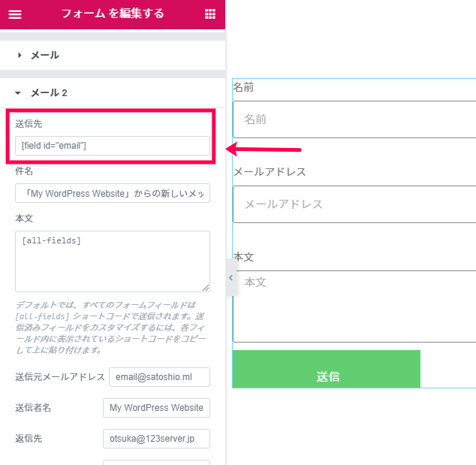Click the 返信先 label
476x465 pixels.
click(x=29, y=439)
